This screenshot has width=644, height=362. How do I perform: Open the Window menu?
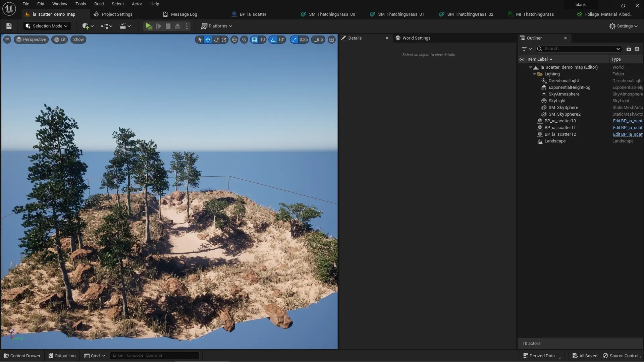tap(60, 4)
